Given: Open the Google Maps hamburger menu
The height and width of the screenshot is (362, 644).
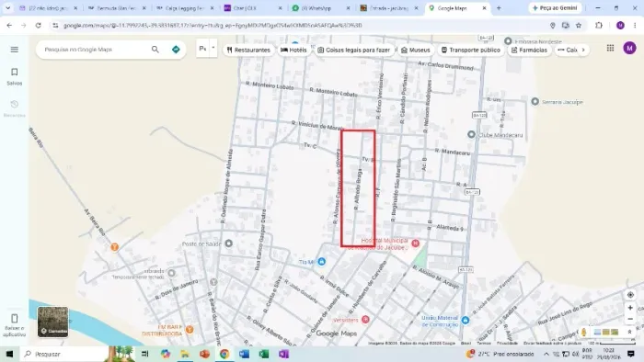Looking at the screenshot, I should (15, 50).
